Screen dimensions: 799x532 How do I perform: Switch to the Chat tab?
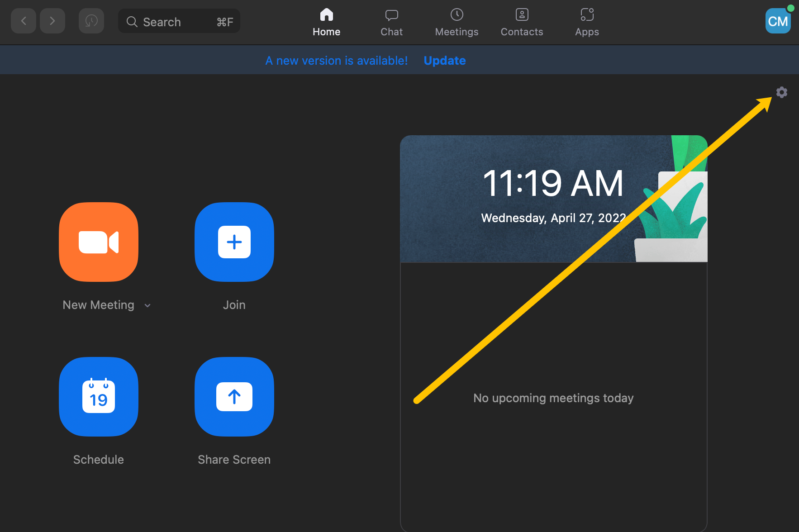coord(392,22)
